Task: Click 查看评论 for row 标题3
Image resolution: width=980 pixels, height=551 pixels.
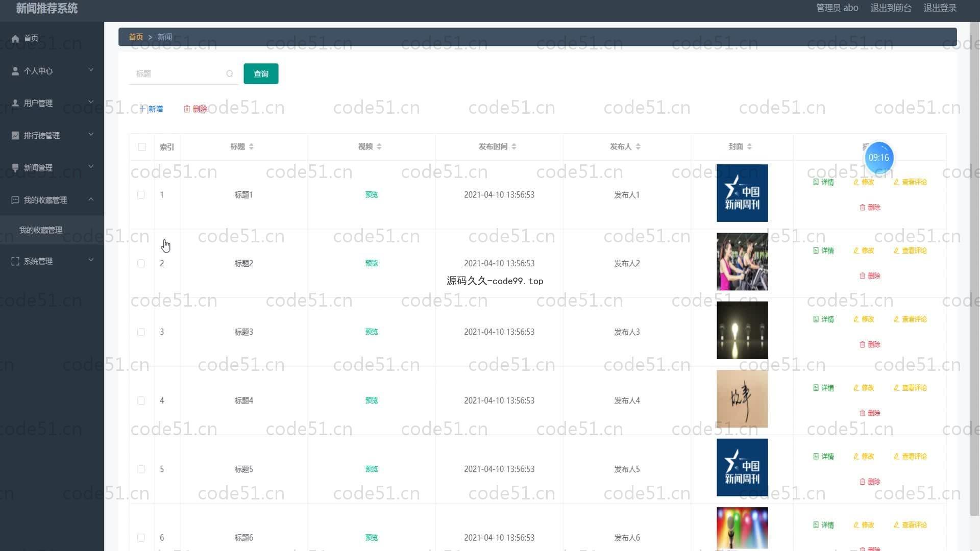Action: click(910, 319)
